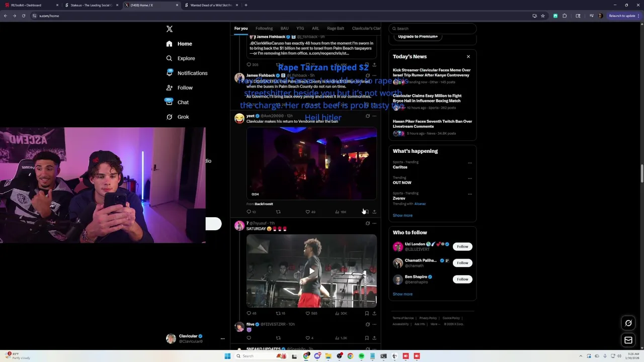The height and width of the screenshot is (362, 644).
Task: Open the floating messages envelope button
Action: (628, 340)
